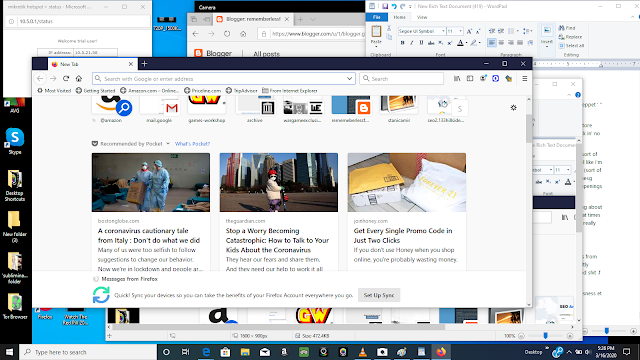The image size is (640, 360).
Task: Show Firefox sidebars icon
Action: (470, 78)
